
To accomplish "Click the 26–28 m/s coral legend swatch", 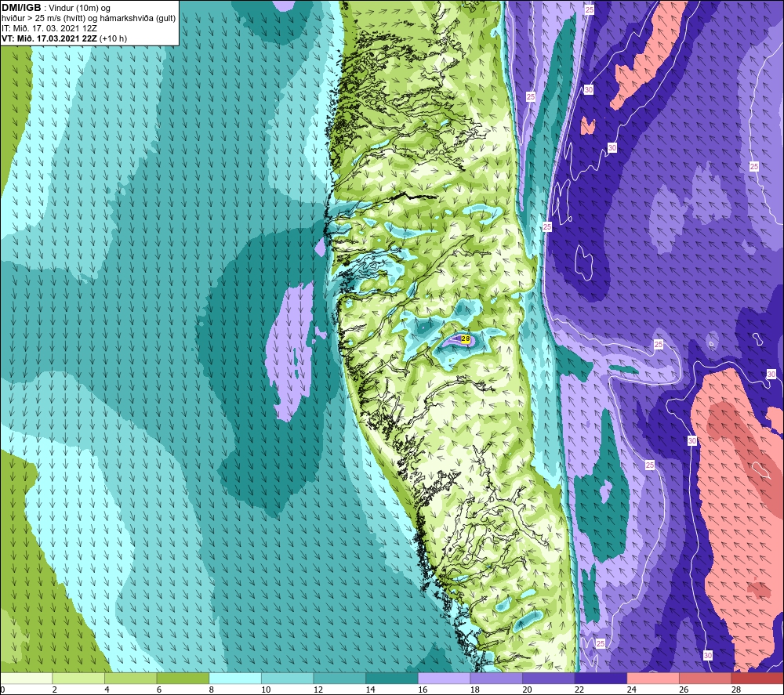I will [x=706, y=678].
